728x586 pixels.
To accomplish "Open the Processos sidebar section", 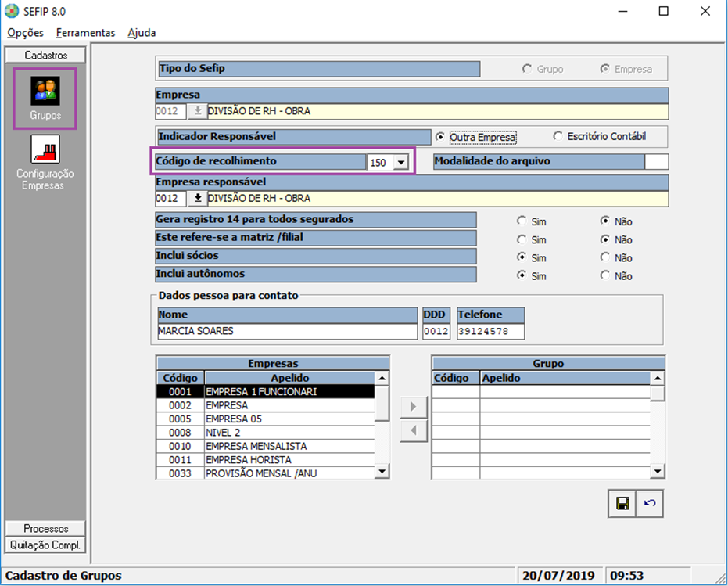I will pyautogui.click(x=45, y=528).
